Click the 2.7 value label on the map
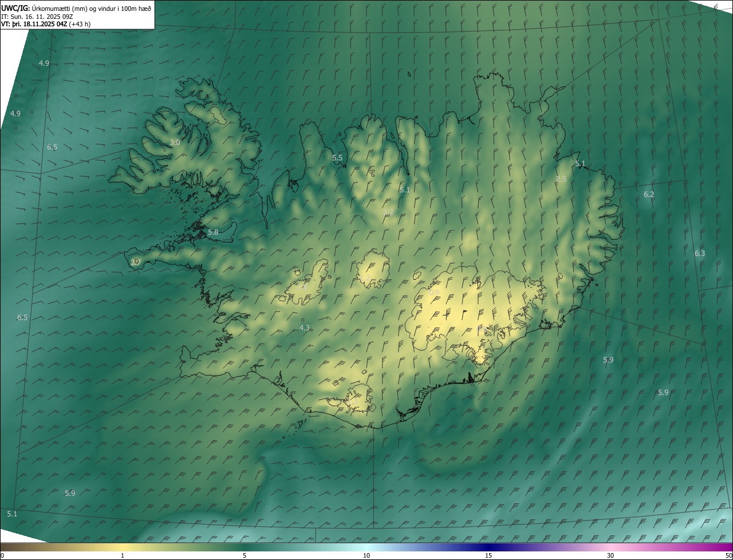Screen dimensions: 733x560 pyautogui.click(x=136, y=262)
